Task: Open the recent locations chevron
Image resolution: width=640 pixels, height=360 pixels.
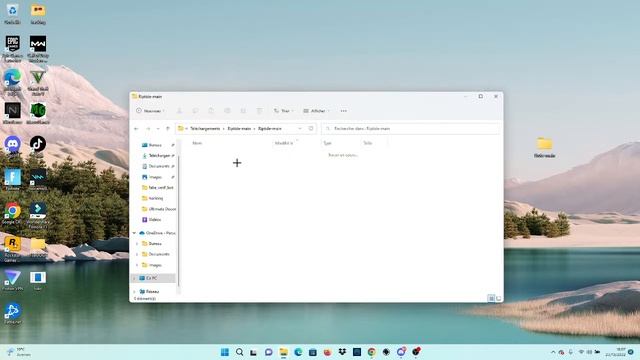Action: (158, 129)
